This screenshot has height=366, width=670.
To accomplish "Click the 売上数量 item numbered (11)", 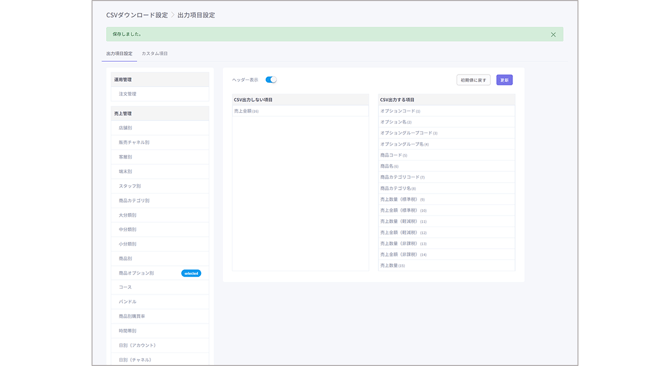I will 447,222.
